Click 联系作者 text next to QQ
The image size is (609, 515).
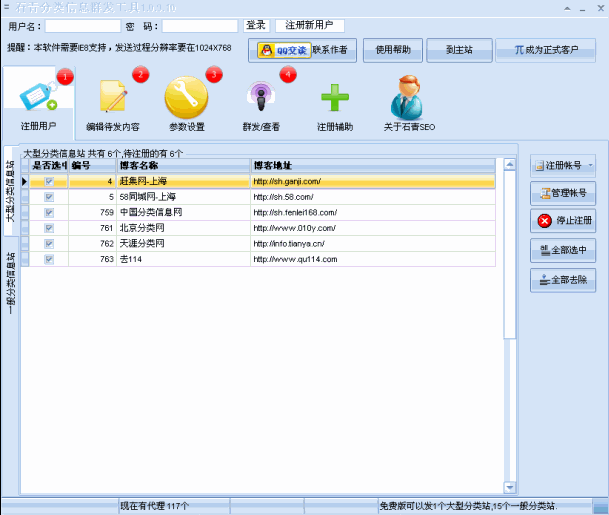(330, 50)
